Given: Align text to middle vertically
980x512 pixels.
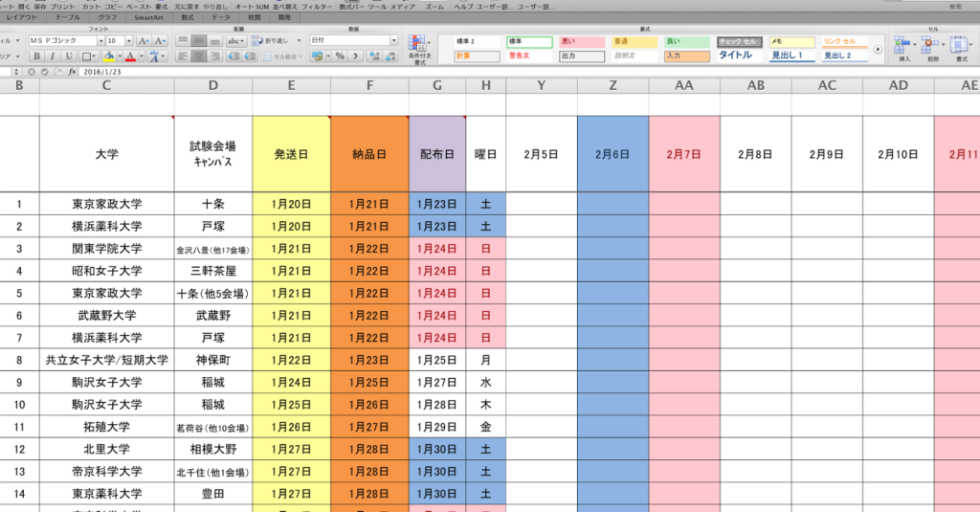Looking at the screenshot, I should point(199,40).
